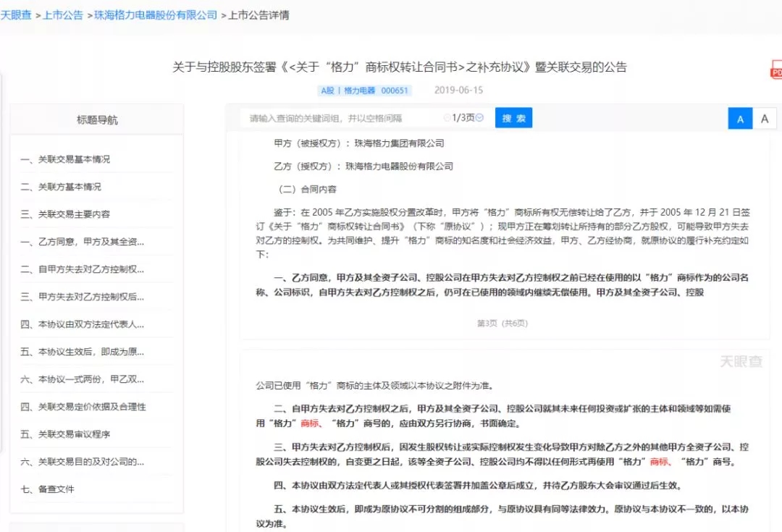Click the line 甲方（被授权方）：珠海格力集团有限公司
Screen dimensions: 782x532
[359, 143]
